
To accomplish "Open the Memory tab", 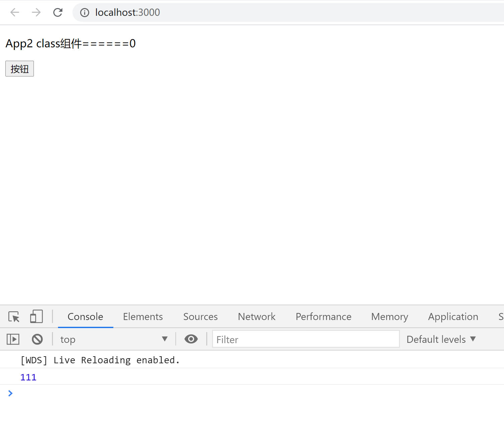I will pyautogui.click(x=390, y=317).
